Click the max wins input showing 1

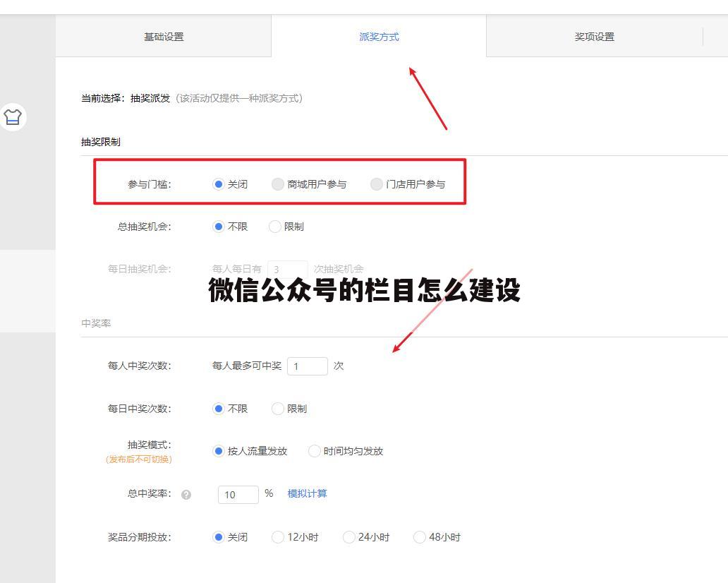click(x=308, y=366)
